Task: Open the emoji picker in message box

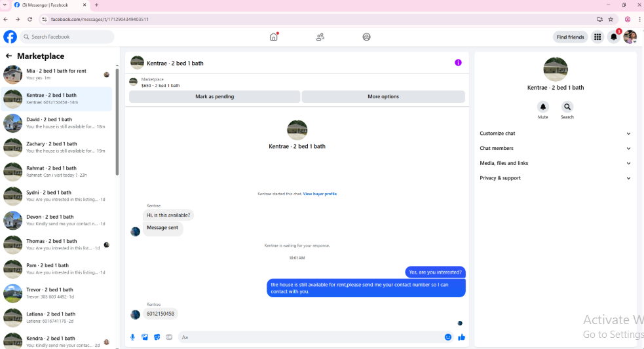Action: [447, 337]
